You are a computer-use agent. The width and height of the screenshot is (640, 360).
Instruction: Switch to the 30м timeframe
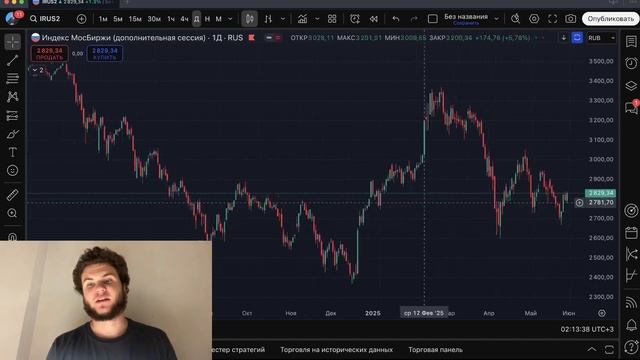pyautogui.click(x=154, y=19)
